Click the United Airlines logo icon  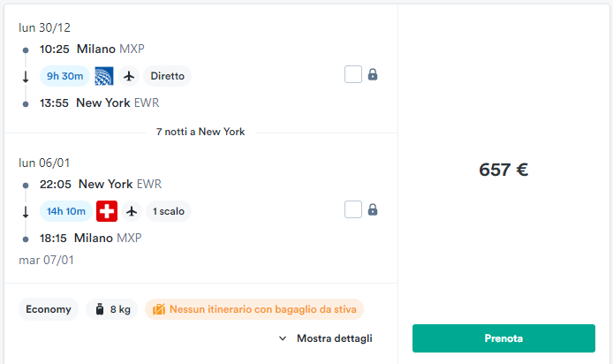coord(104,76)
